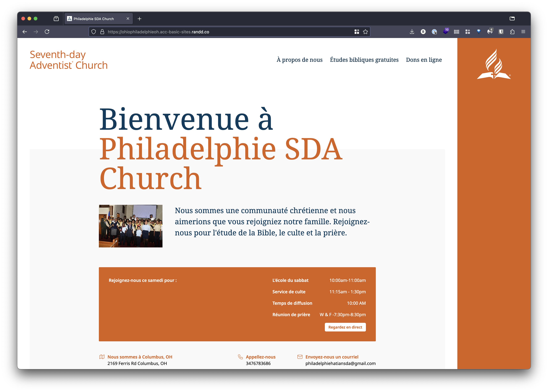This screenshot has height=392, width=548.
Task: Click the Rejoignez-nous ce samedi pour heading
Action: click(143, 280)
